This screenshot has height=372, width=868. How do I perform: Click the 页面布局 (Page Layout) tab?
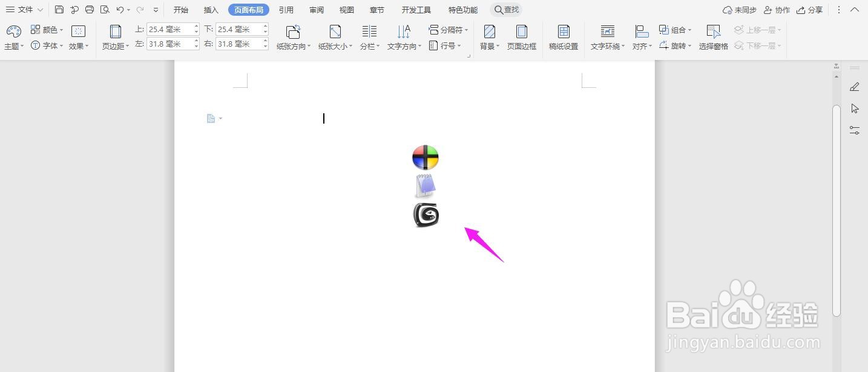[x=249, y=10]
